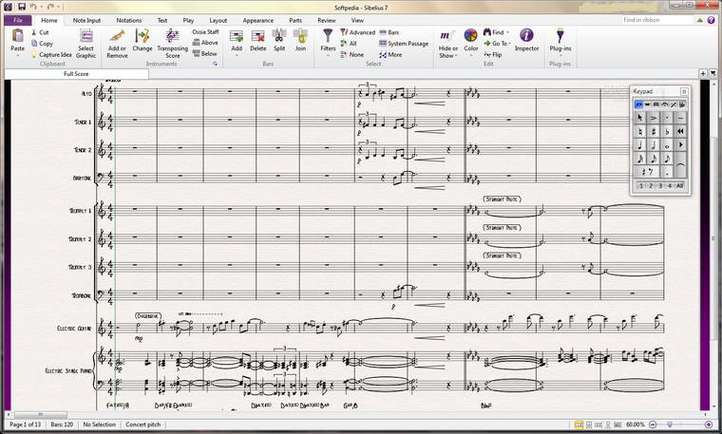722x434 pixels.
Task: Add ossia staff Above
Action: (205, 43)
